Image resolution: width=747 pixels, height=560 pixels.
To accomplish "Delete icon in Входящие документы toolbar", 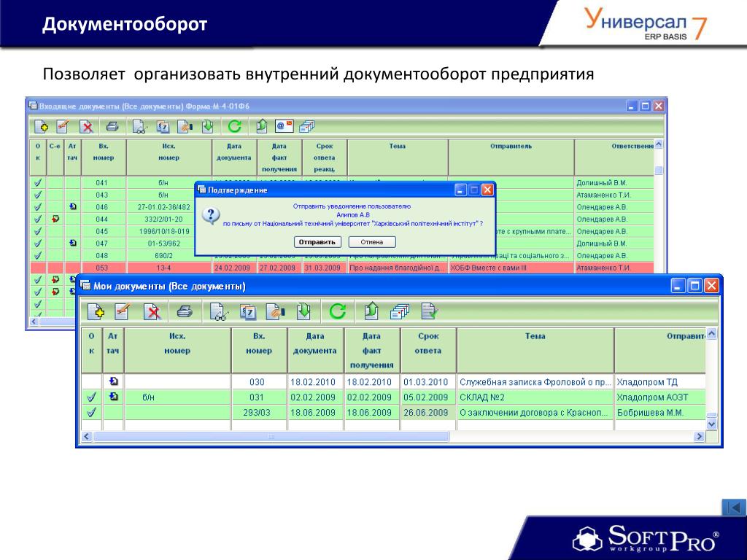I will (x=87, y=127).
